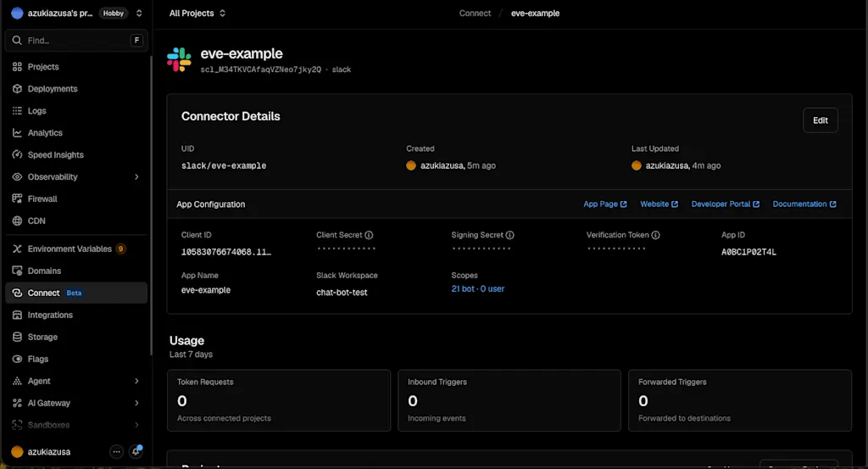The image size is (868, 469).
Task: Open the Storage database icon
Action: 17,337
